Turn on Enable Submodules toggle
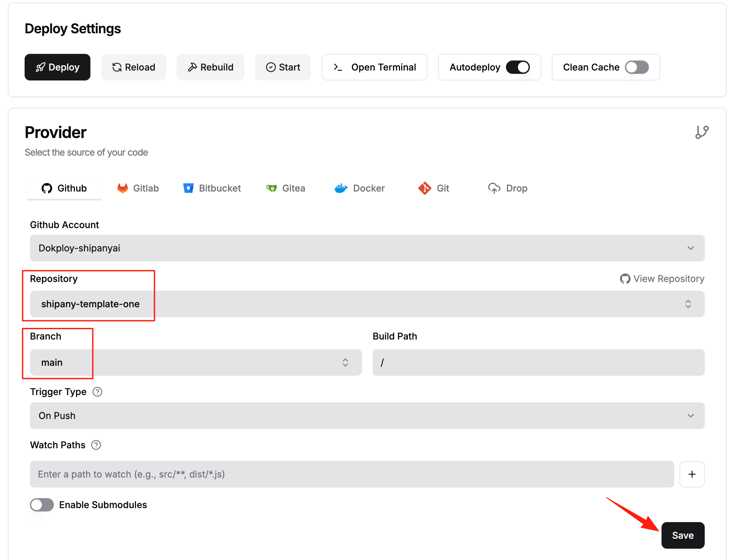The width and height of the screenshot is (730, 560). 42,505
